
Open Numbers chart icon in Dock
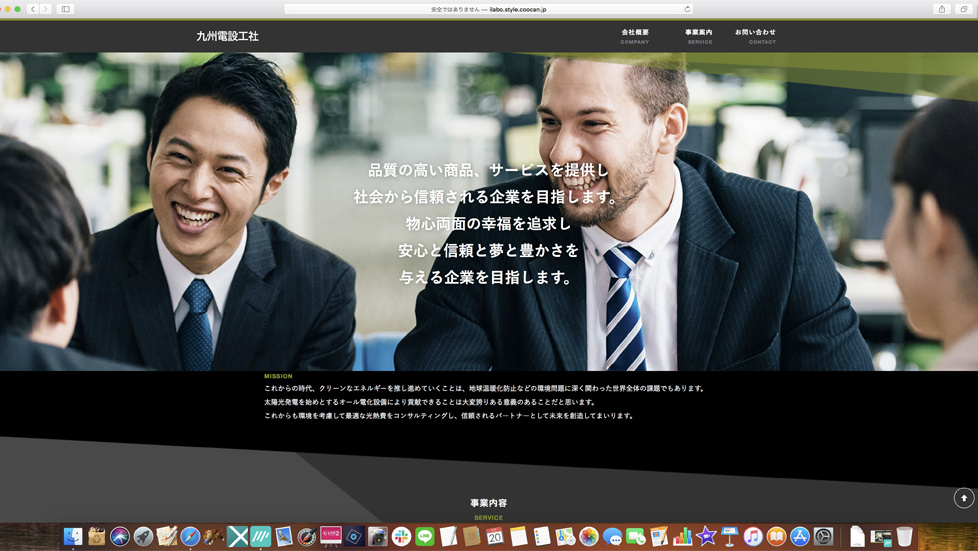(682, 536)
